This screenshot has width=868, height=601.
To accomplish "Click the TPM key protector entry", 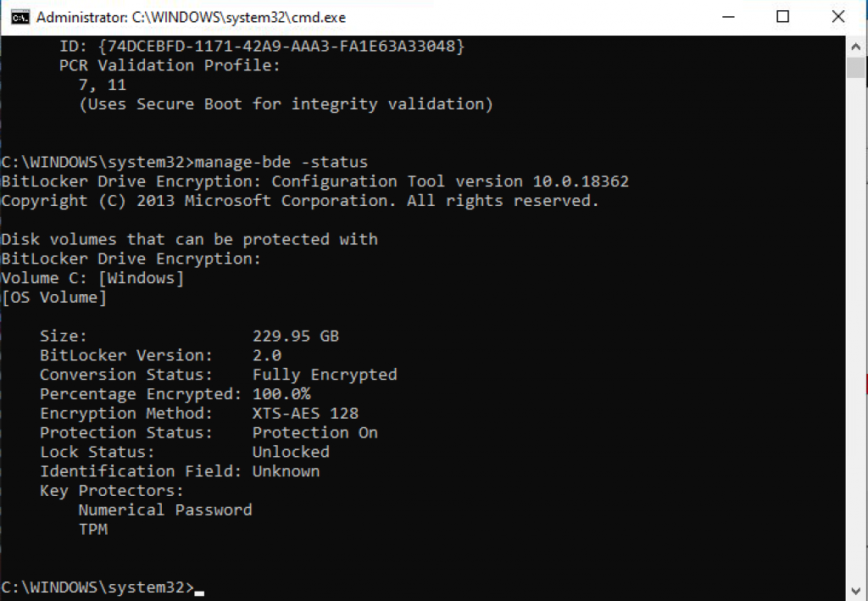I will click(x=95, y=529).
